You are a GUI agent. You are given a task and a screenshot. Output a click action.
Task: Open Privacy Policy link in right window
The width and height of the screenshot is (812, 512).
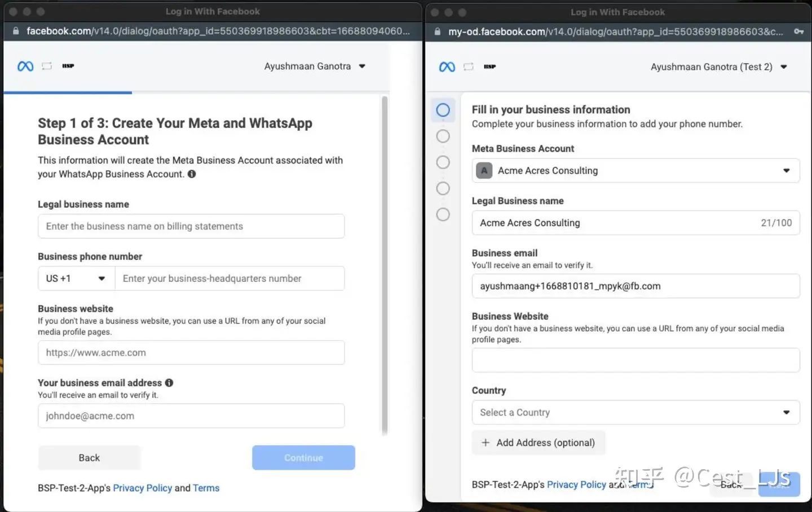[576, 485]
